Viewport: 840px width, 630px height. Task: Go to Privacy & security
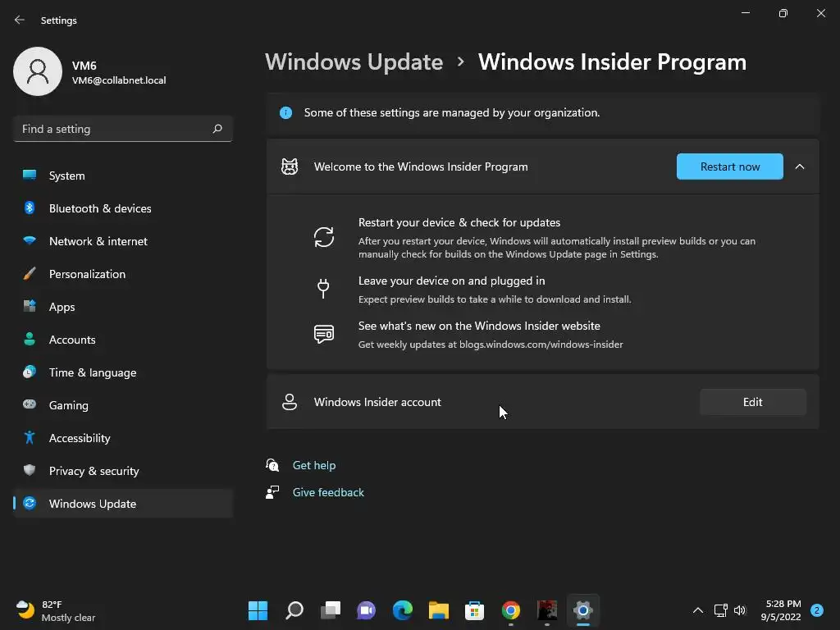coord(123,470)
